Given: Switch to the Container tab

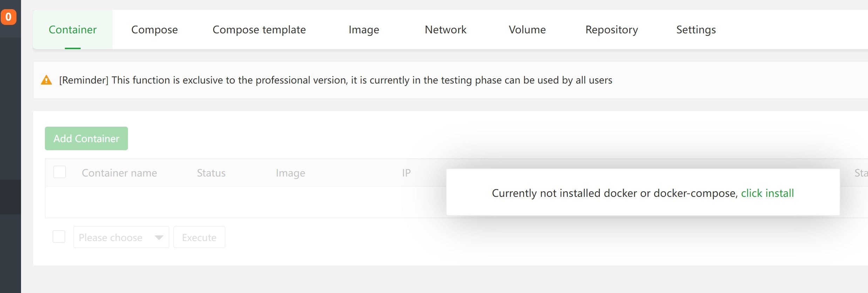Looking at the screenshot, I should point(73,30).
